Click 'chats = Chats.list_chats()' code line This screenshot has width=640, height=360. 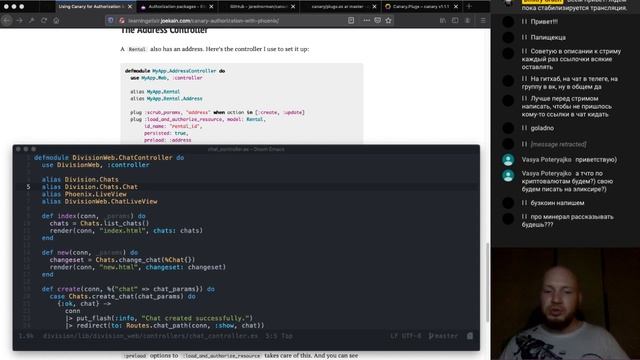click(x=99, y=223)
